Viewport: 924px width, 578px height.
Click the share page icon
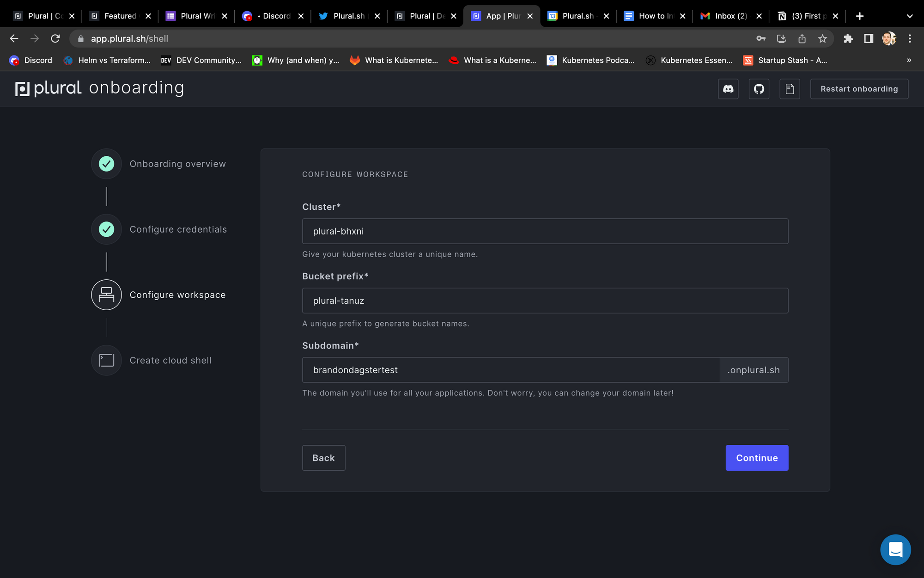(802, 39)
